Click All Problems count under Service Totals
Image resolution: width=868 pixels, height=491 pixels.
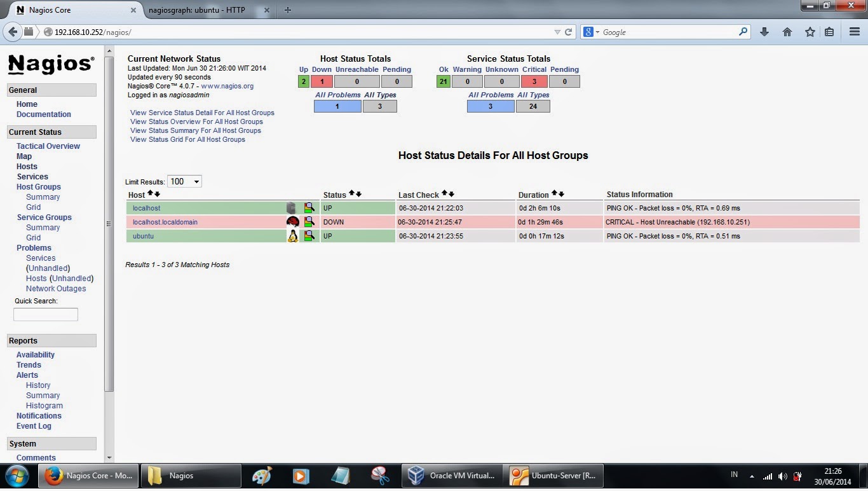491,106
